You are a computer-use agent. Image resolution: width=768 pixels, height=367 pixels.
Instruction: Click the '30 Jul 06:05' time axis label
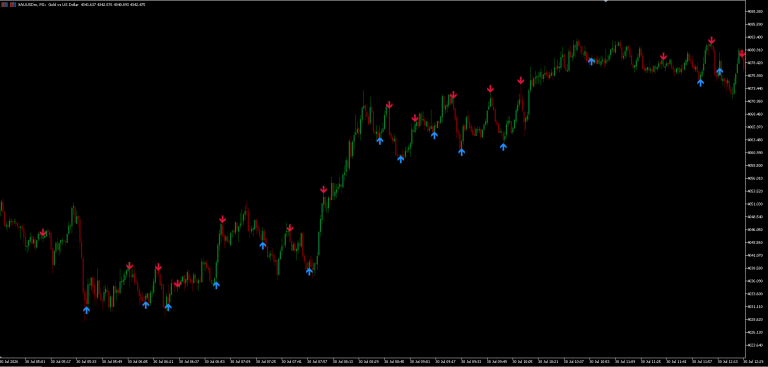138,362
